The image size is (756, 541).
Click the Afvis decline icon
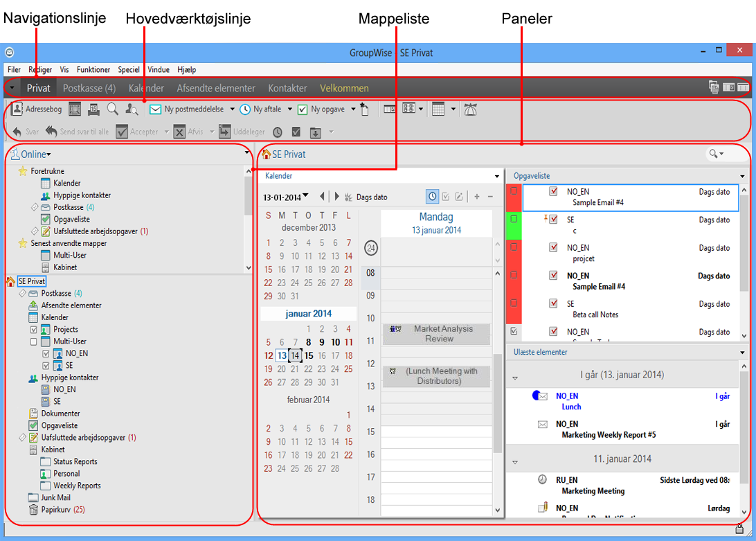coord(179,132)
